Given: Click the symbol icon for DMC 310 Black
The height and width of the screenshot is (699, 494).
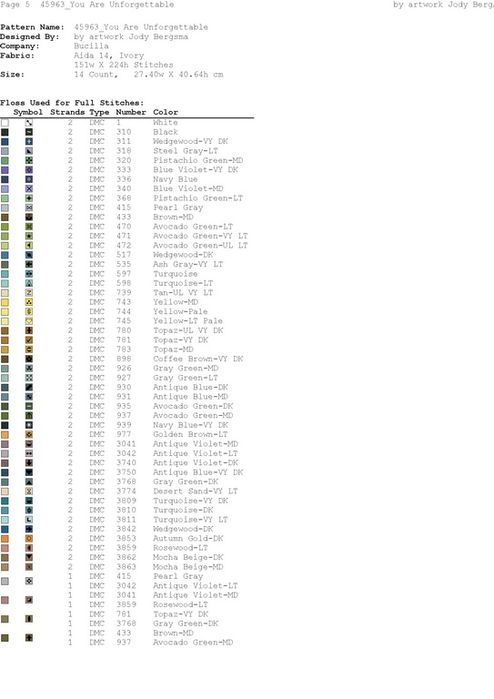Looking at the screenshot, I should pyautogui.click(x=29, y=132).
